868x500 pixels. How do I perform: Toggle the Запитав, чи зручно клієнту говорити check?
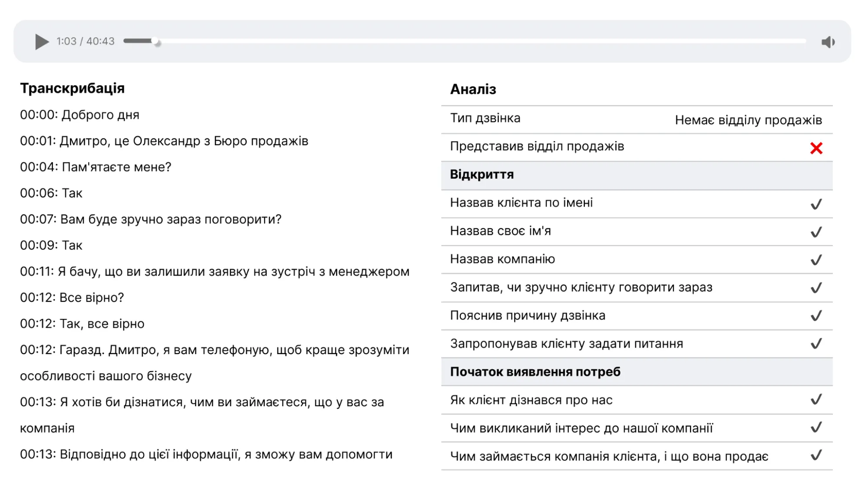tap(816, 288)
